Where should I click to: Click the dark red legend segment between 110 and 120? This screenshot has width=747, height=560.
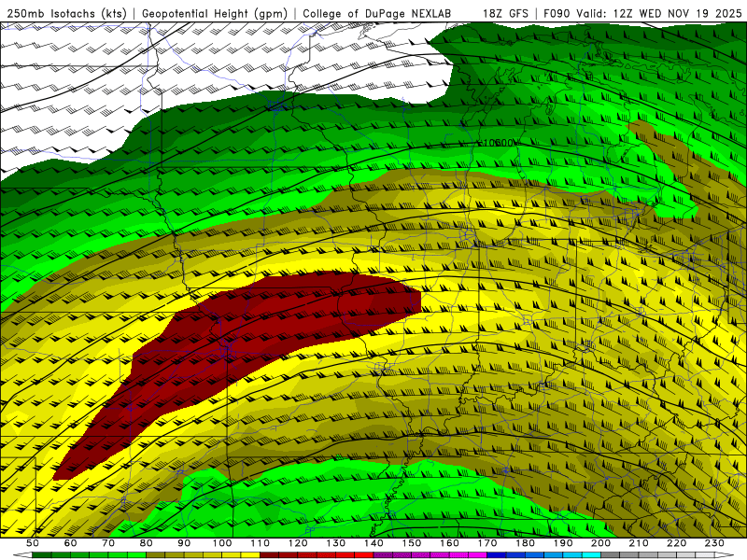[x=278, y=555]
